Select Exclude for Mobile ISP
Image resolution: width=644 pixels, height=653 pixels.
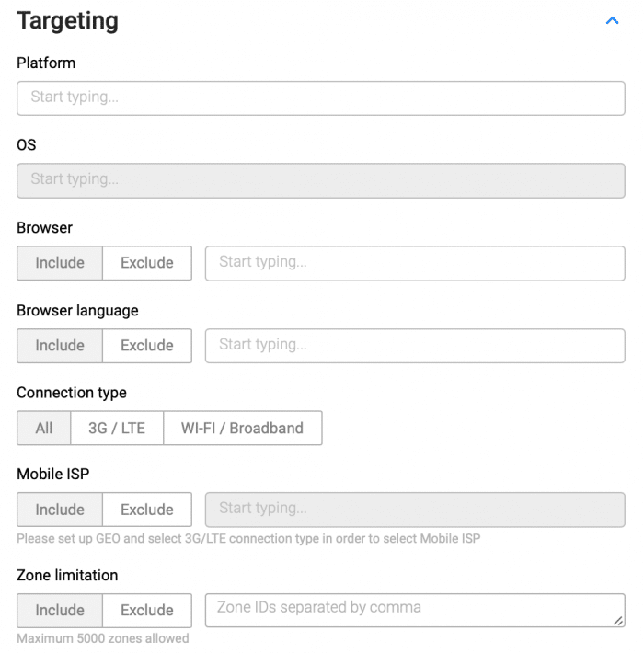point(146,510)
